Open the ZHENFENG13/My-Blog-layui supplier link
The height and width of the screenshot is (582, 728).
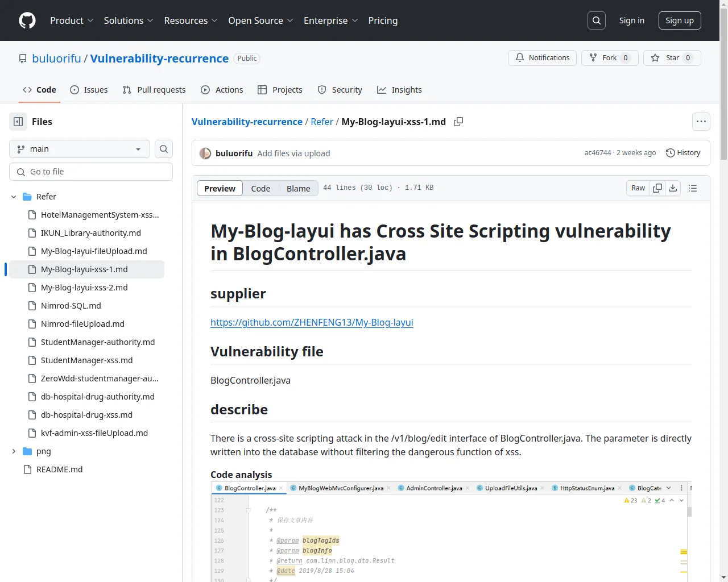(312, 322)
